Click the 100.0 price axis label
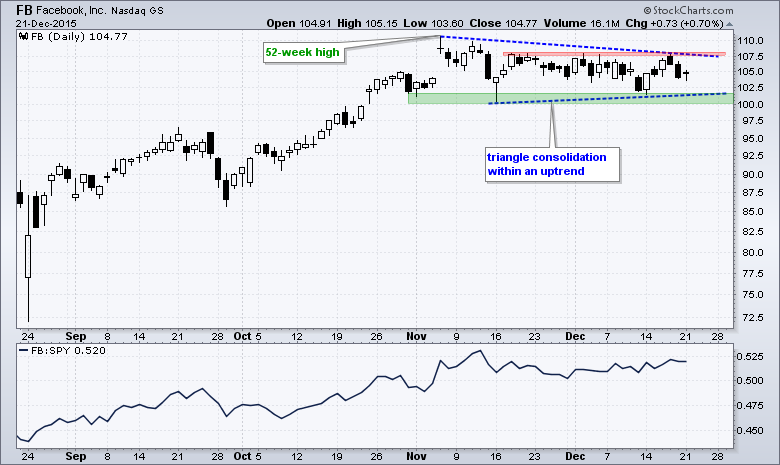 (750, 104)
